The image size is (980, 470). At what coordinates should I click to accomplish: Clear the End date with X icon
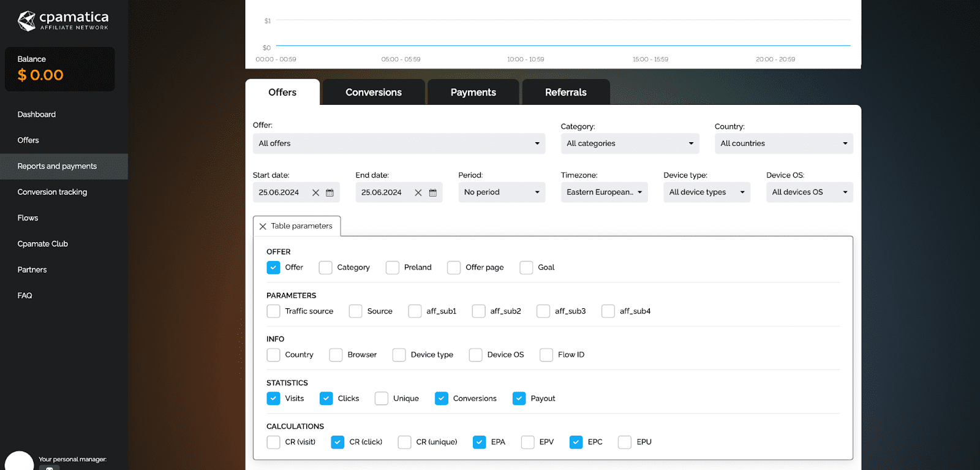click(x=418, y=192)
